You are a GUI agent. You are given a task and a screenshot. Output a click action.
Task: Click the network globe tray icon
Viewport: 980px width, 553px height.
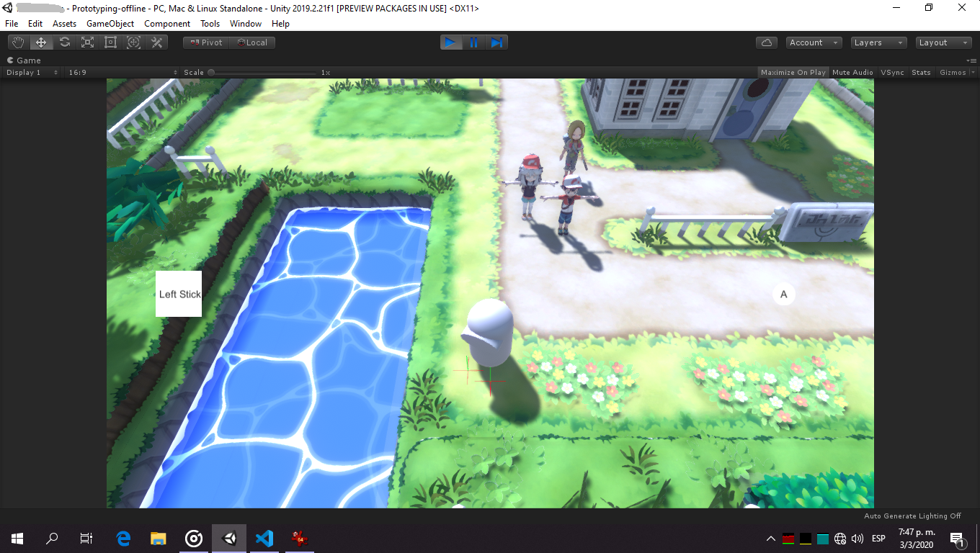click(x=840, y=539)
